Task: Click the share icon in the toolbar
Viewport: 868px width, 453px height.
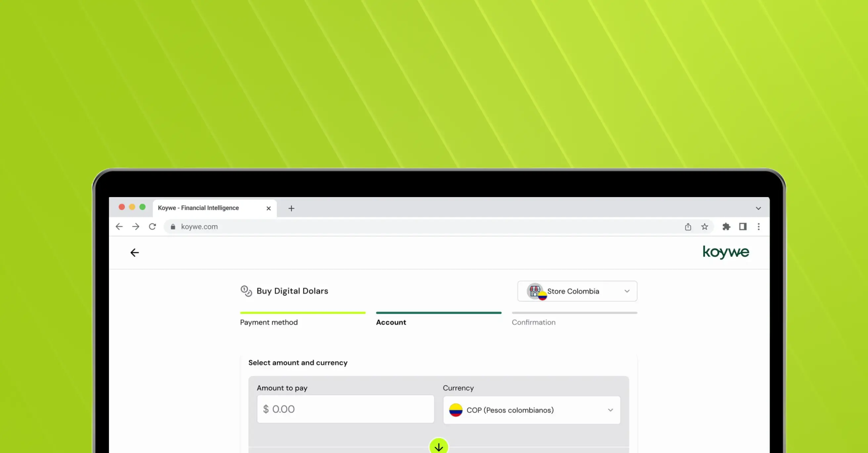Action: pos(688,227)
